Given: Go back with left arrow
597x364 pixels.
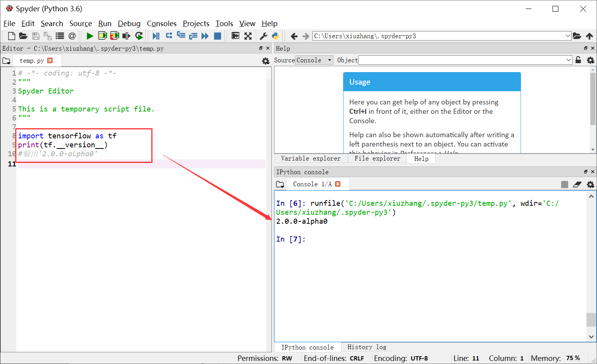Looking at the screenshot, I should [x=294, y=36].
